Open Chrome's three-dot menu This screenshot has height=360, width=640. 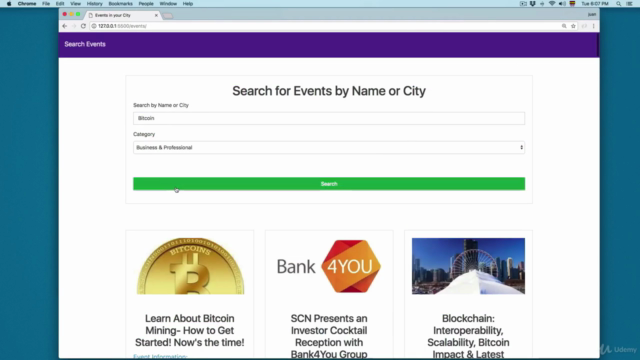coord(593,26)
